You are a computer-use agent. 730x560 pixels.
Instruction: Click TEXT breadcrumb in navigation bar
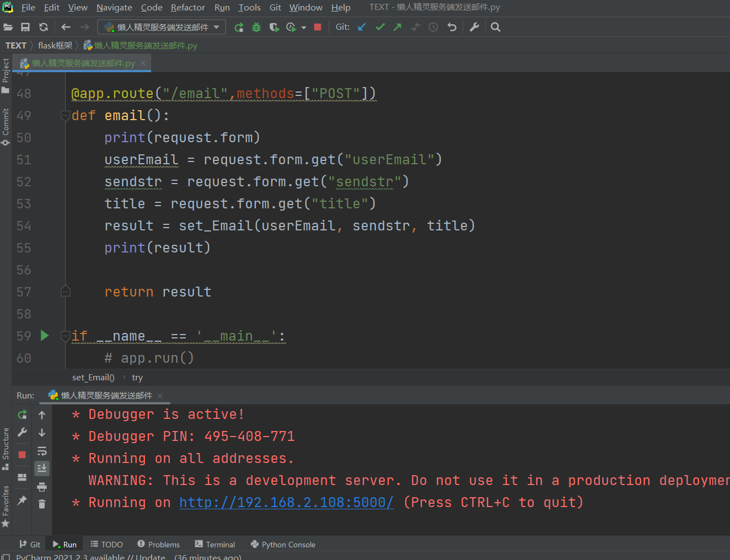[16, 45]
